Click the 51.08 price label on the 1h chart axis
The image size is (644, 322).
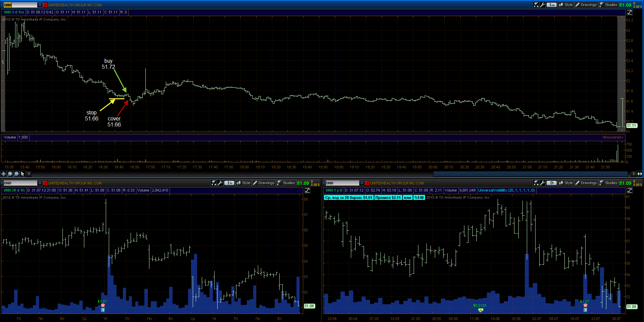click(x=309, y=306)
